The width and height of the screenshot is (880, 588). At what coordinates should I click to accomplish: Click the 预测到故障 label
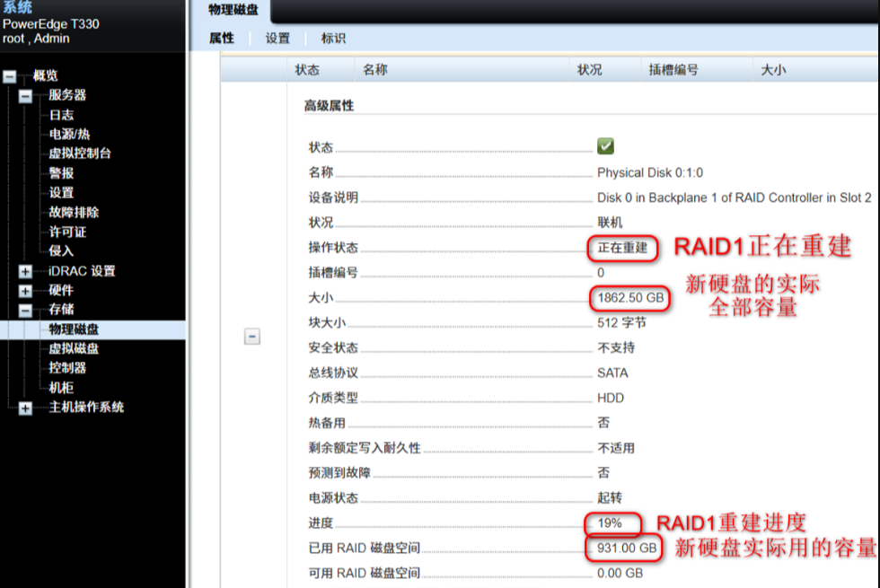[339, 473]
